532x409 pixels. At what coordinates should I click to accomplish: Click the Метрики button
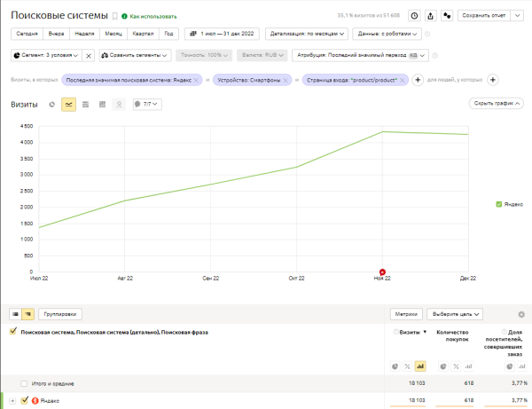coord(405,314)
